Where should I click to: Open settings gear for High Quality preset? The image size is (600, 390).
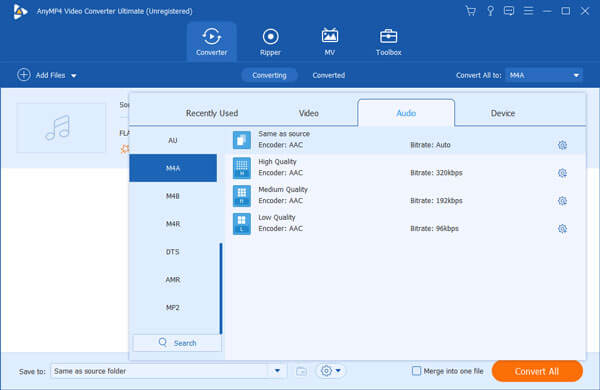click(x=562, y=173)
